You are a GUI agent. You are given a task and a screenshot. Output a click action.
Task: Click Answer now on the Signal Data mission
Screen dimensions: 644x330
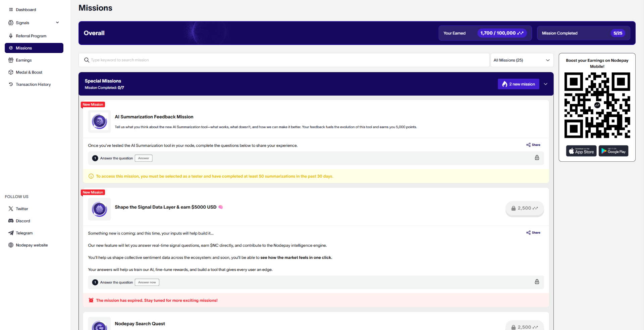pos(147,282)
